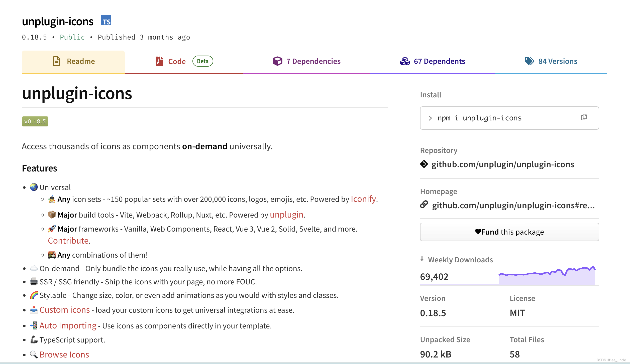The image size is (630, 364).
Task: Click the homepage chain link icon
Action: point(424,205)
